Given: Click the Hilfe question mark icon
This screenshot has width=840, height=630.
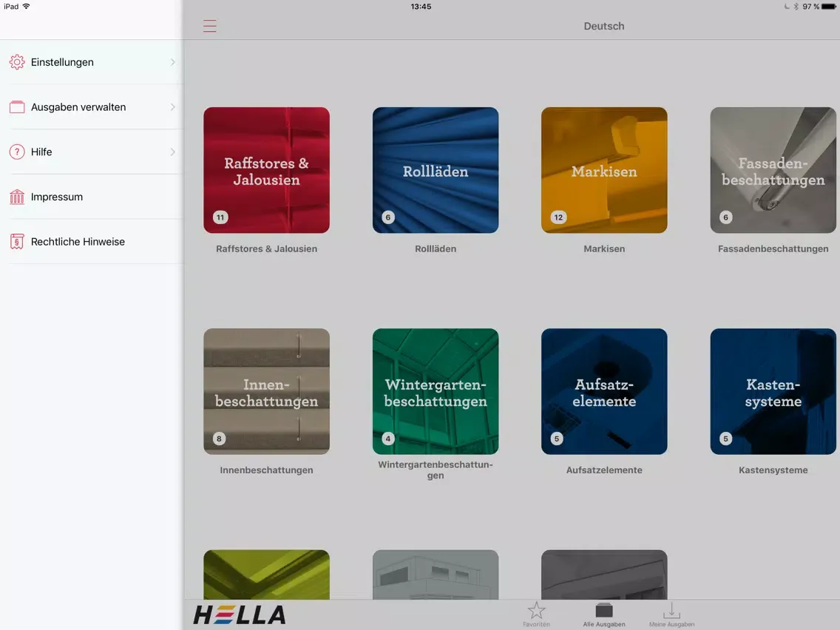Looking at the screenshot, I should (x=17, y=152).
